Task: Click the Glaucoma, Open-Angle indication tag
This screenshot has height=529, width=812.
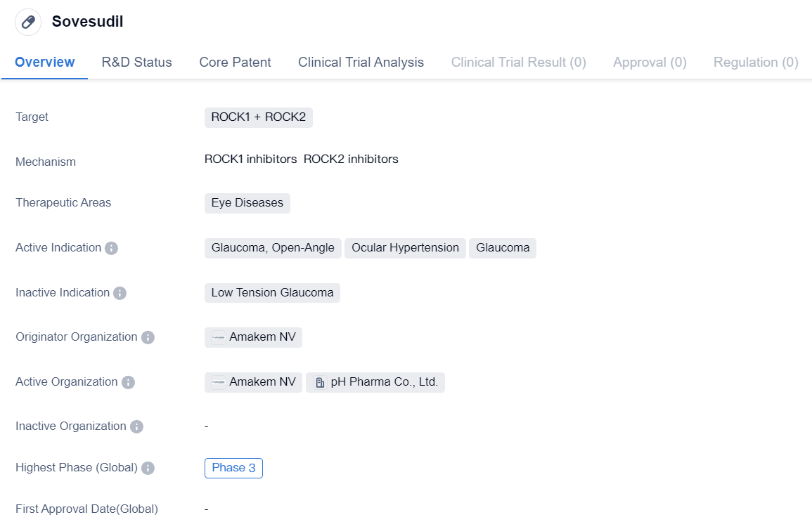Action: 273,248
